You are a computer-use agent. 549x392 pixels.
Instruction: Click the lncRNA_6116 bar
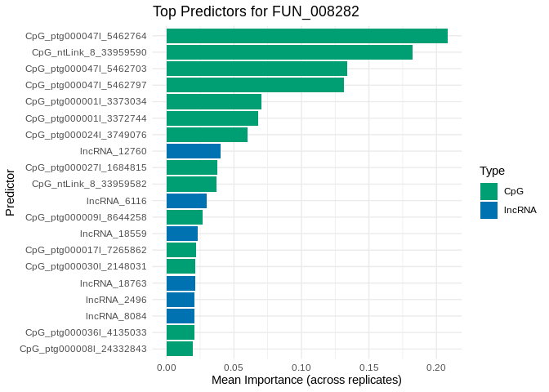click(186, 201)
